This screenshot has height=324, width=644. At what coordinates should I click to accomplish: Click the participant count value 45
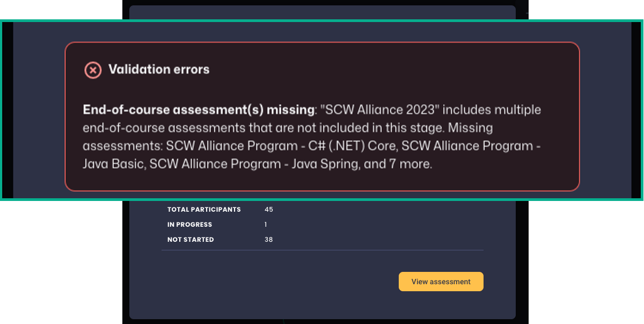pyautogui.click(x=268, y=210)
